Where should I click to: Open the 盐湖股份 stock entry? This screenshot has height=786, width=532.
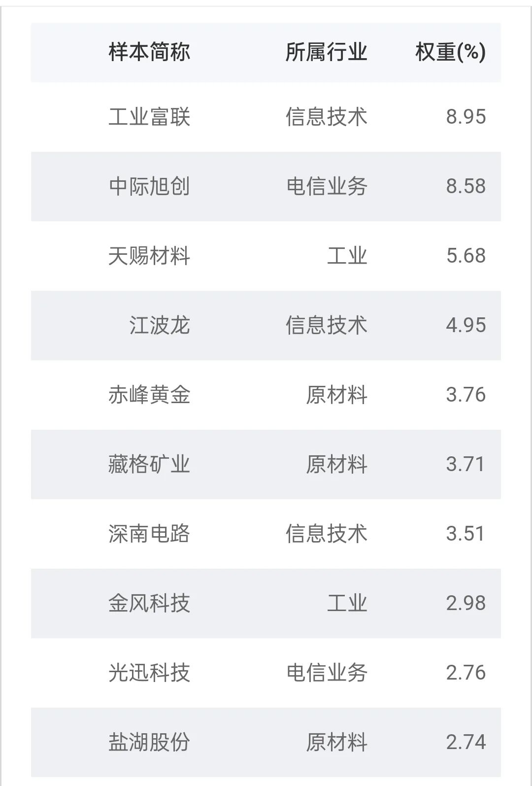tap(149, 742)
